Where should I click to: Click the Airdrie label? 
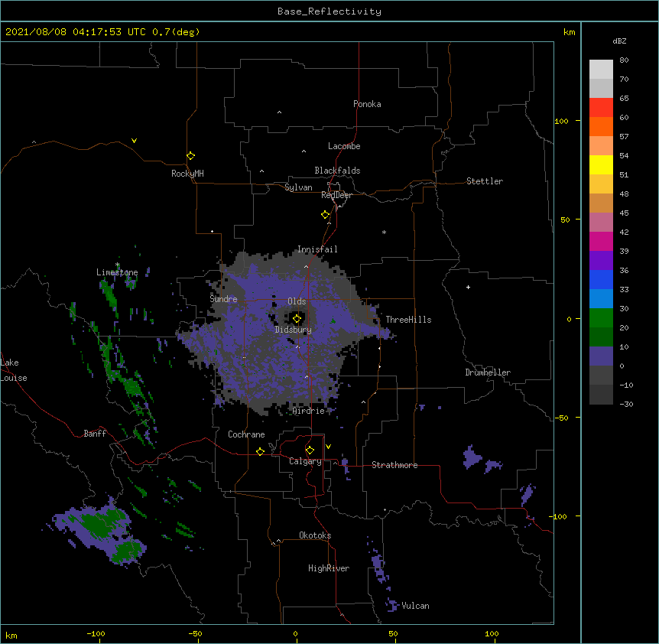[309, 411]
